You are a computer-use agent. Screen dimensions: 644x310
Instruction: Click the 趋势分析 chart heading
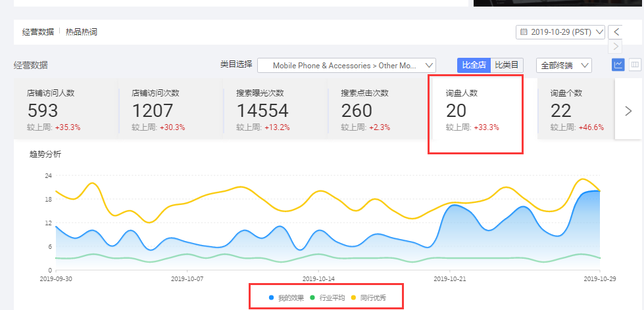click(x=45, y=154)
